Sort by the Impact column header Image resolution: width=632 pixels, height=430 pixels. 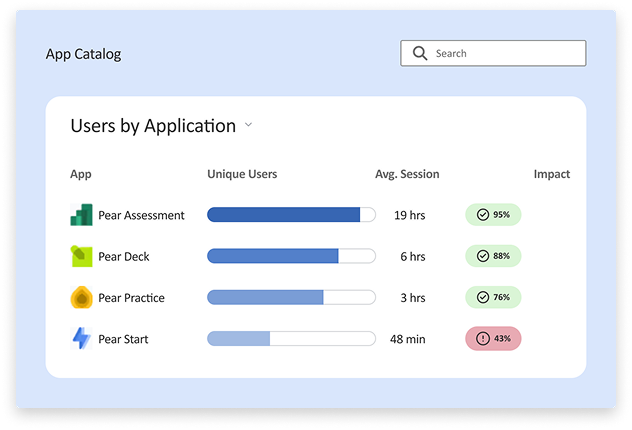[552, 174]
